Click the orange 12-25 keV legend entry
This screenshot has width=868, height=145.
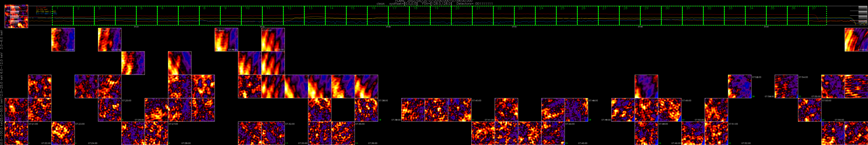coord(42,10)
